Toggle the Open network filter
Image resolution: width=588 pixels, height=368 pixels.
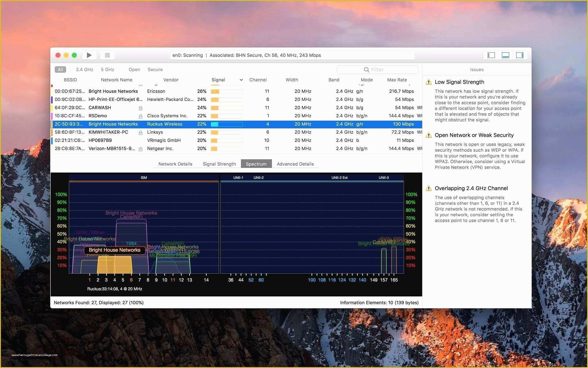point(134,69)
